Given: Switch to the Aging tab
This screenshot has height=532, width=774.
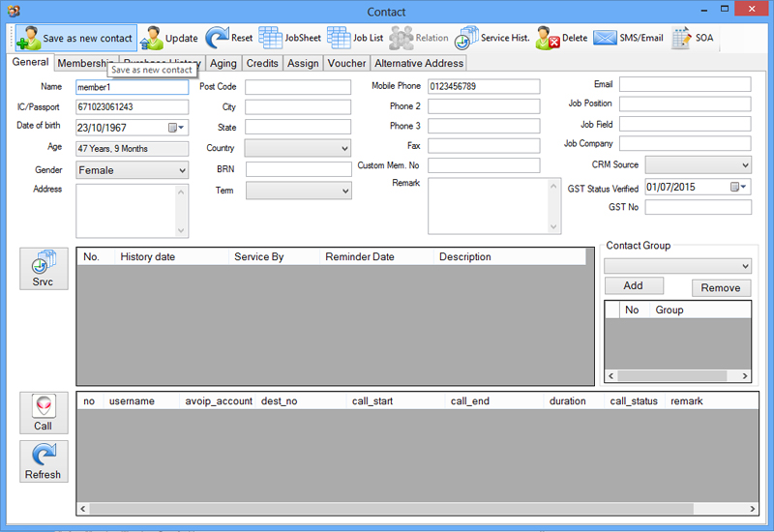Looking at the screenshot, I should (223, 63).
